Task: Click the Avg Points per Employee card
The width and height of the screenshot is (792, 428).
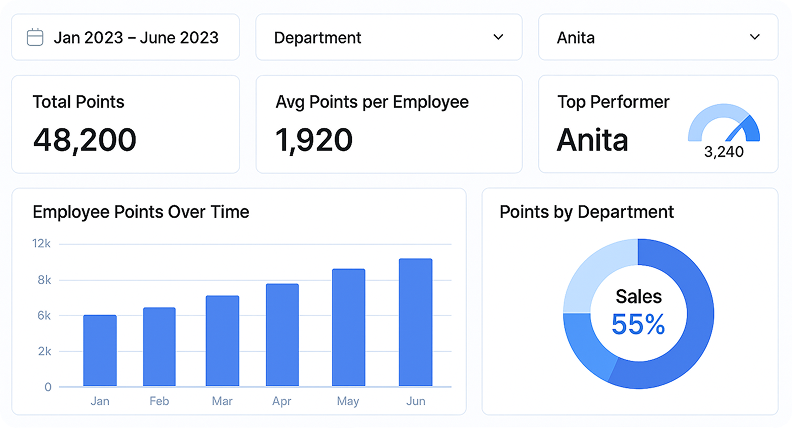Action: tap(389, 124)
